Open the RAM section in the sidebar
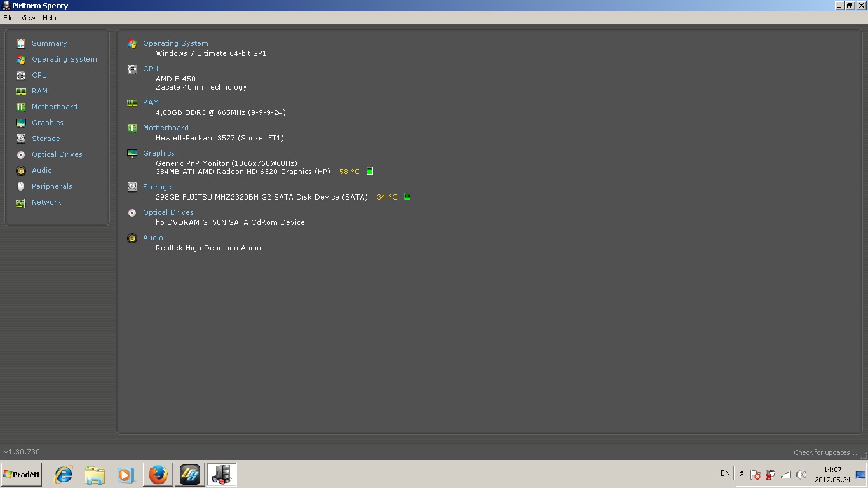Image resolution: width=868 pixels, height=488 pixels. click(39, 91)
